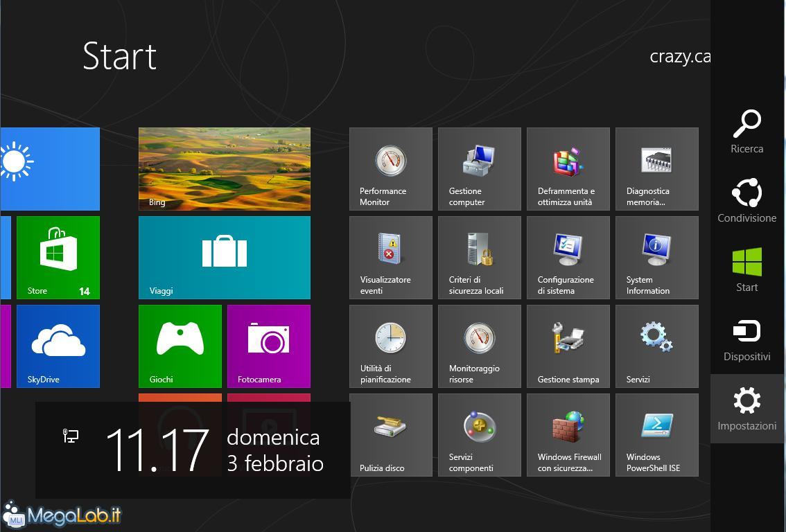This screenshot has height=532, width=786.
Task: Click the Start screen title
Action: pyautogui.click(x=120, y=55)
